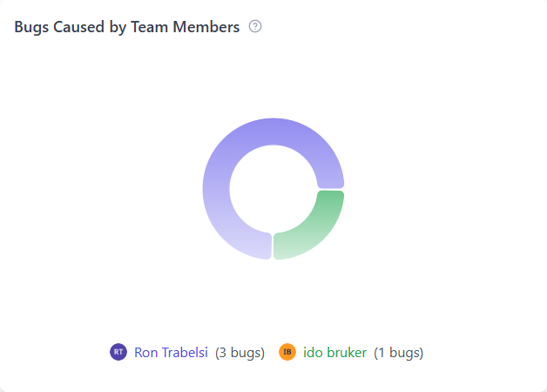This screenshot has height=392, width=547.
Task: Show Ron Trabelsi's three bugs count
Action: [240, 353]
